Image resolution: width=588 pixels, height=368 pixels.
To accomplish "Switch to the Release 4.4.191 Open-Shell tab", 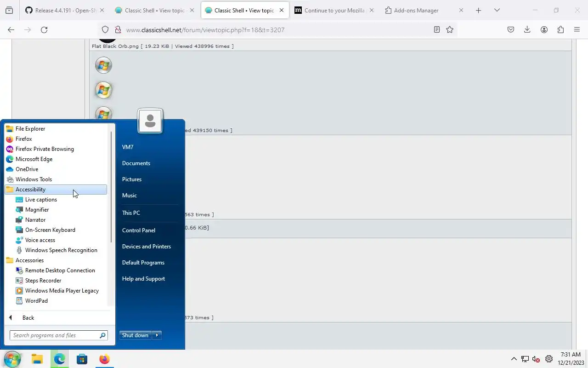I will point(64,10).
